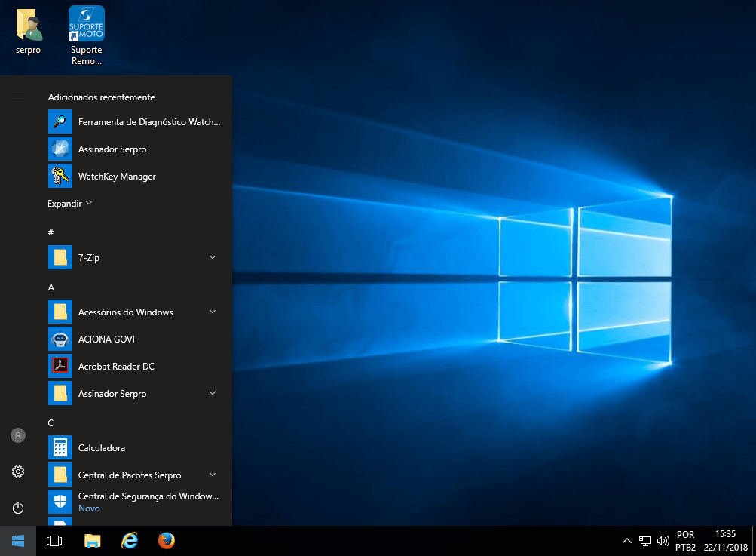Screen dimensions: 756x556
Task: Open WatchKey Manager from recently added
Action: [117, 177]
